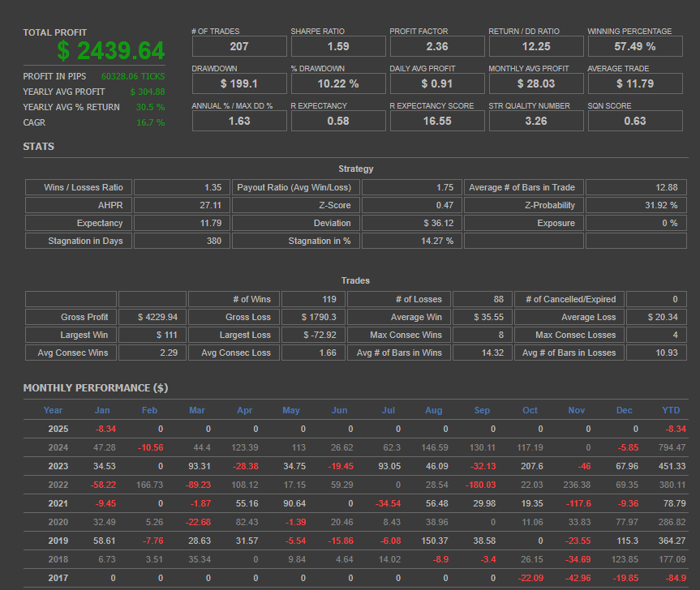Viewport: 700px width, 590px height.
Task: Click the AHPR value 27.11
Action: (x=210, y=205)
